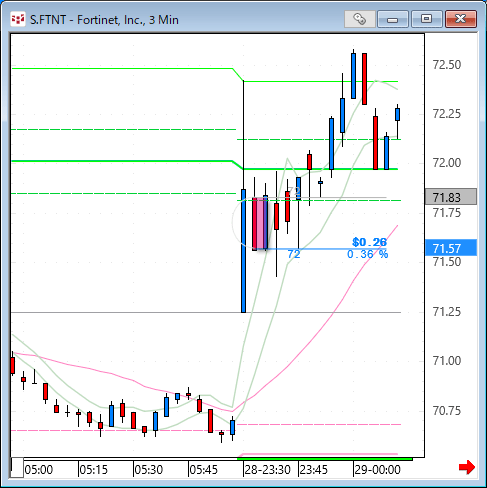Image resolution: width=487 pixels, height=488 pixels.
Task: Click the link chart chain icon
Action: [360, 19]
